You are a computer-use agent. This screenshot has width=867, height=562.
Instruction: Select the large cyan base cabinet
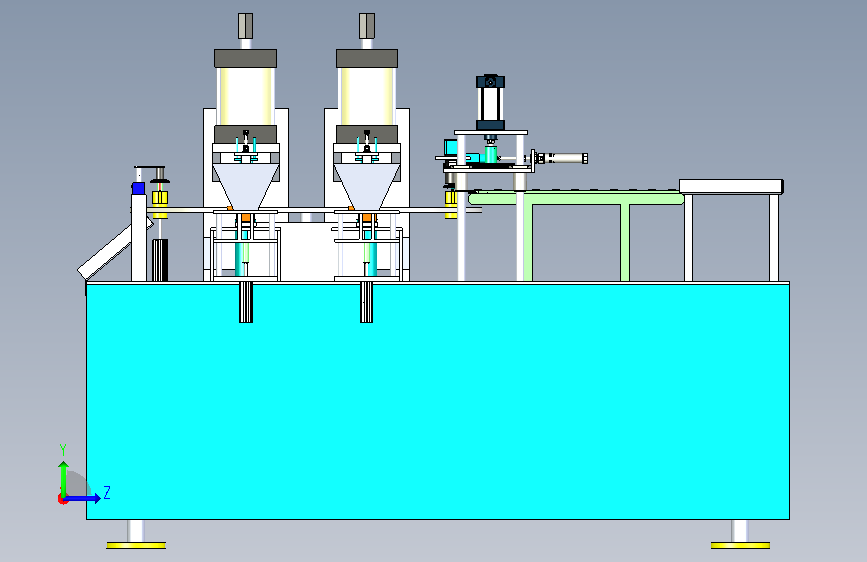[437, 401]
